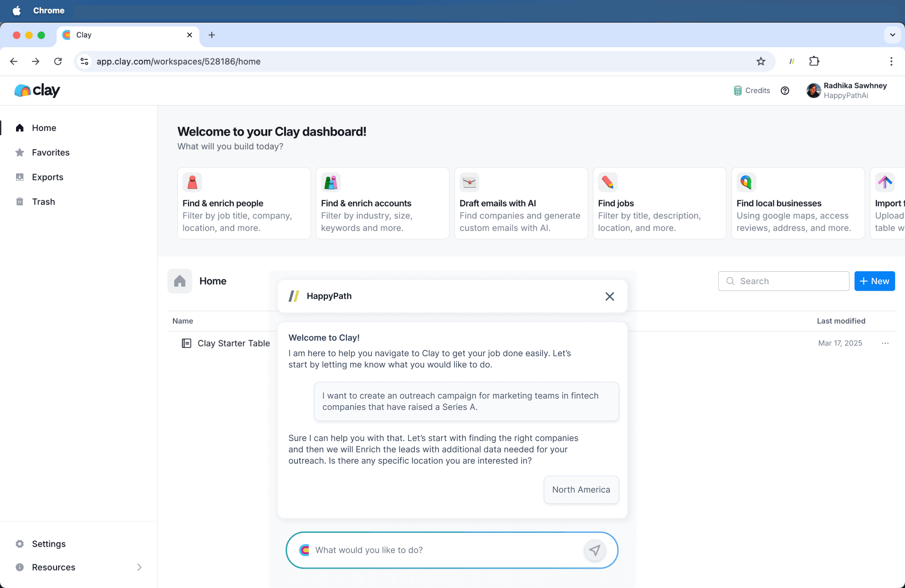This screenshot has width=905, height=588.
Task: Click the Import arrow icon card
Action: (x=885, y=182)
